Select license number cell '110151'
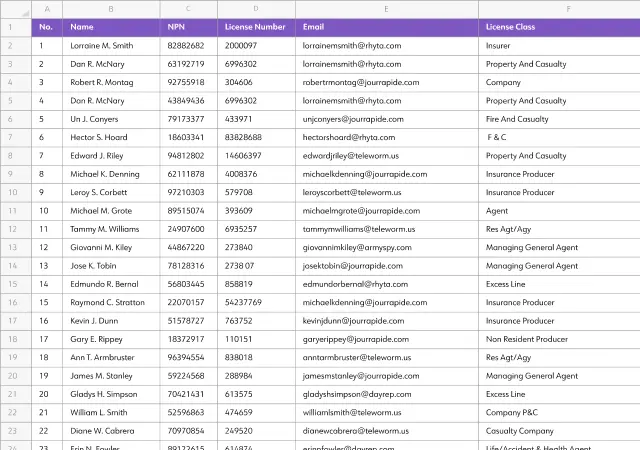Viewport: 640px width, 450px height. click(x=256, y=339)
